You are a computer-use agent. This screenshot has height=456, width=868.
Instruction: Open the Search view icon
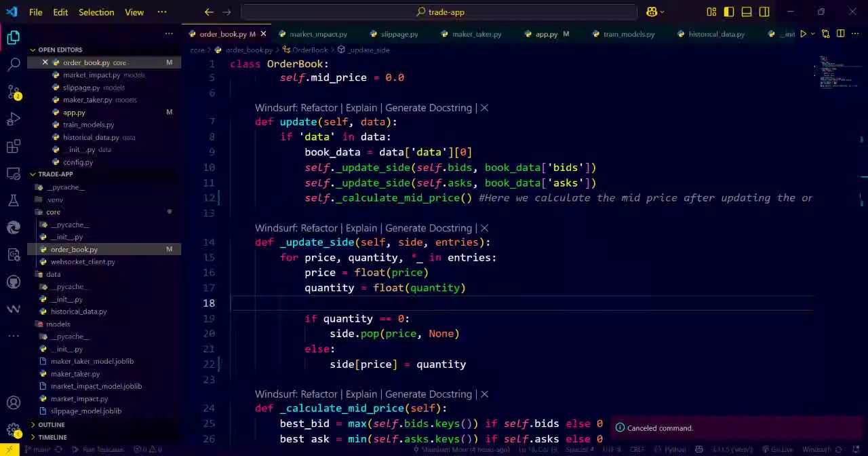coord(13,65)
